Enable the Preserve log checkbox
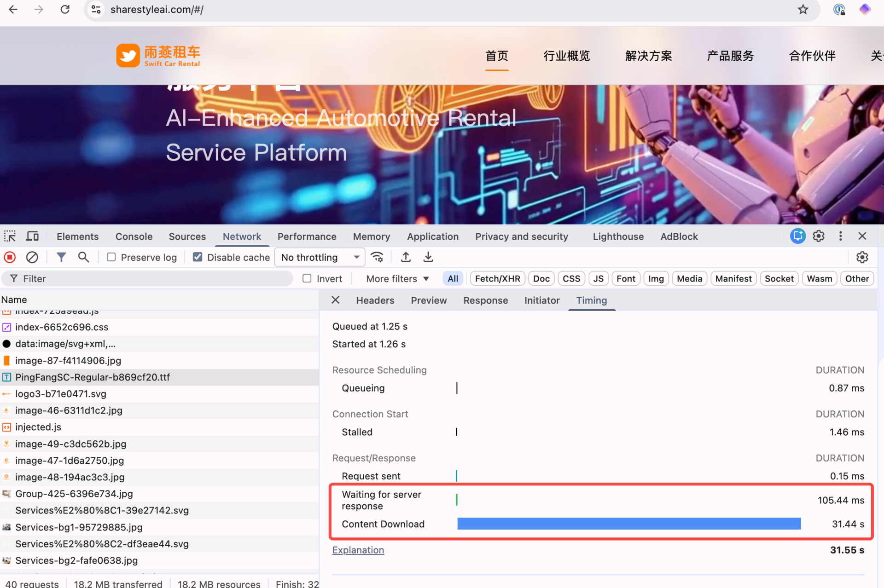 [111, 257]
